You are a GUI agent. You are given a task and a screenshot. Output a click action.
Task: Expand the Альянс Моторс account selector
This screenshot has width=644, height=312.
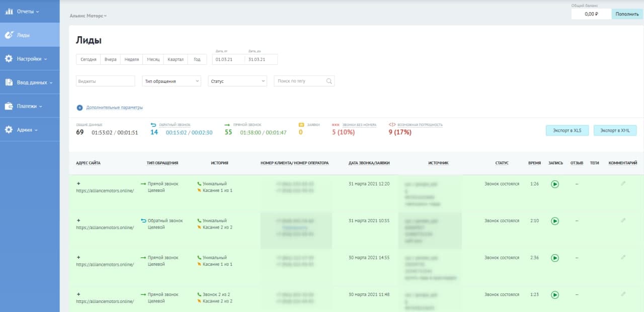[89, 16]
